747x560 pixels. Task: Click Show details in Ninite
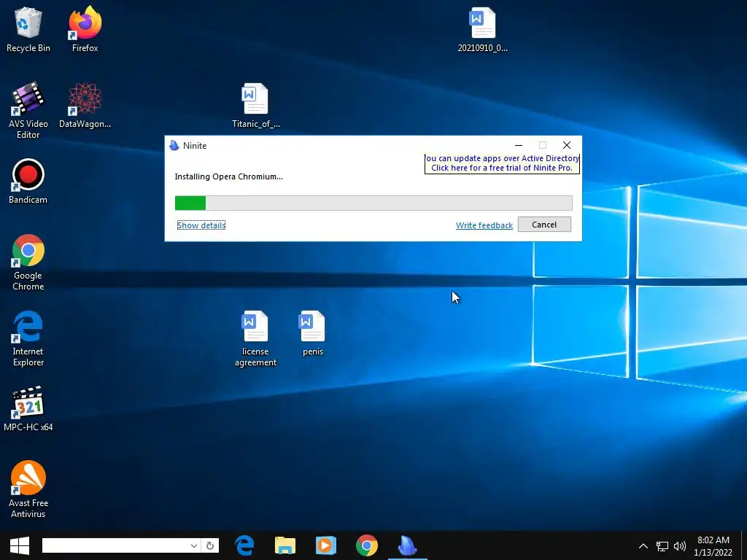[x=201, y=225]
